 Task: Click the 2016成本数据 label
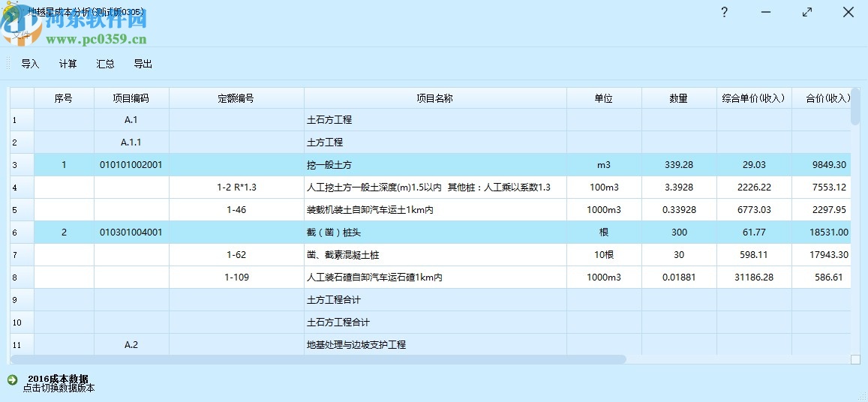point(58,379)
